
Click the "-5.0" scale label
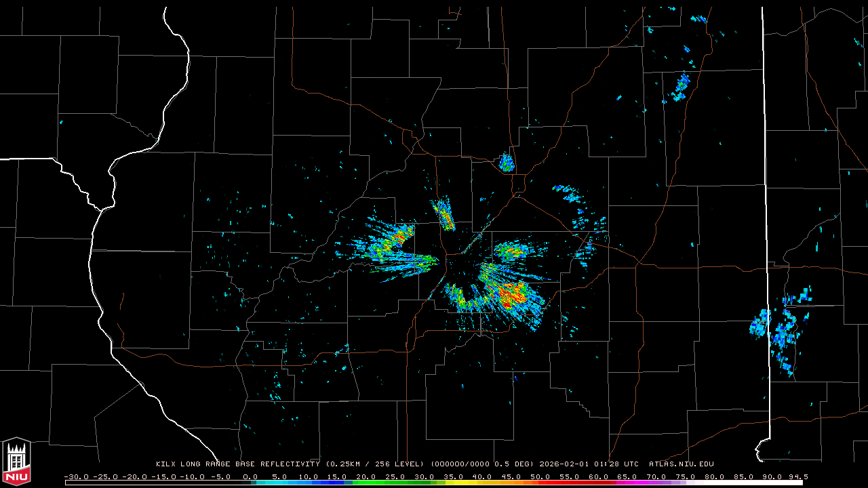(220, 476)
